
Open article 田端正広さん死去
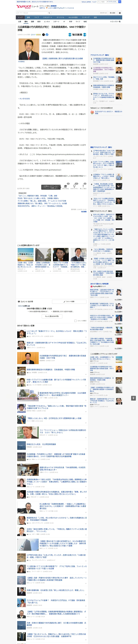(41, 444)
